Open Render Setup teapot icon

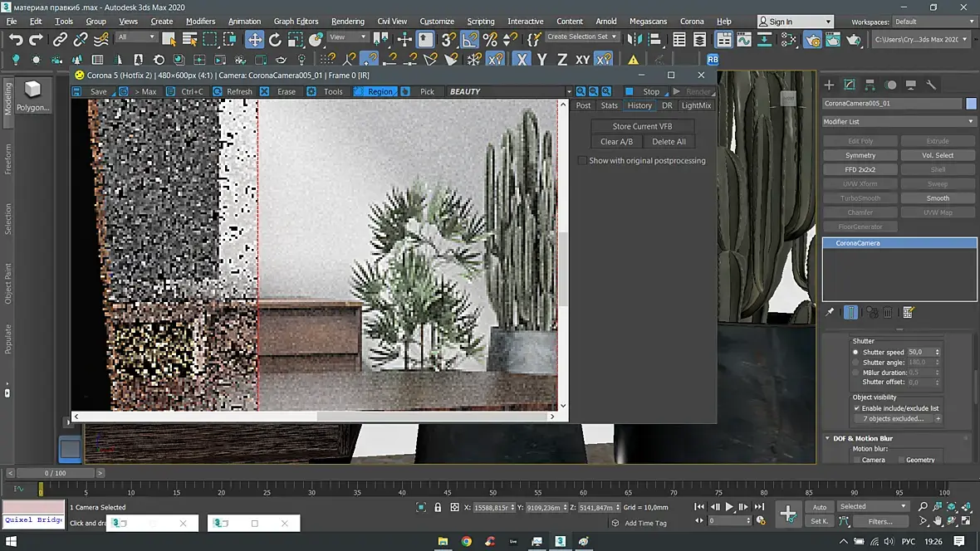[x=813, y=39]
